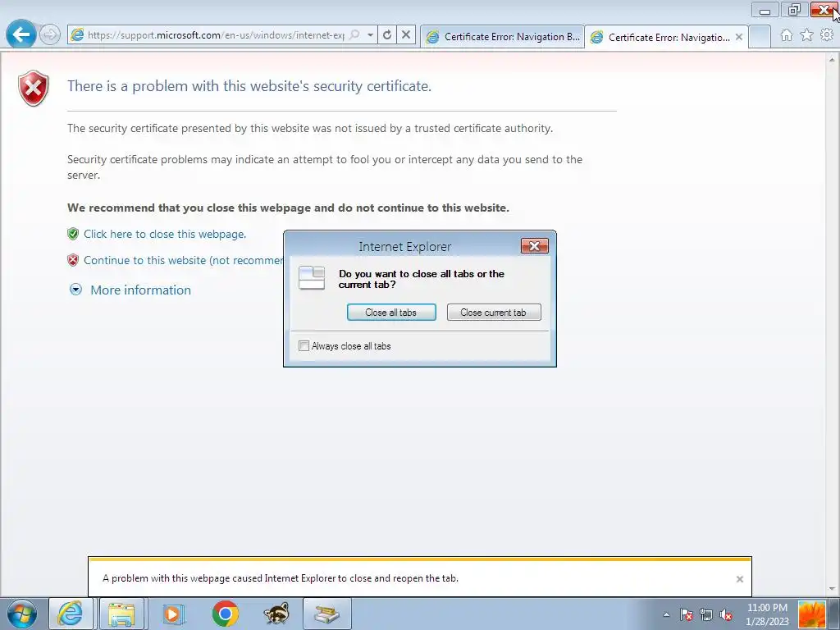Go back with the browser Back arrow

(21, 34)
